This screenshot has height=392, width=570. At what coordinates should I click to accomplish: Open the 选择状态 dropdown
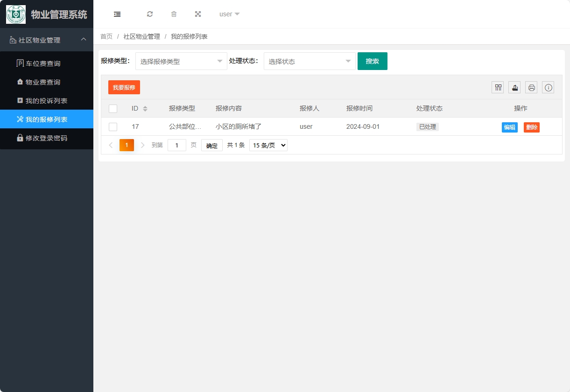coord(309,61)
